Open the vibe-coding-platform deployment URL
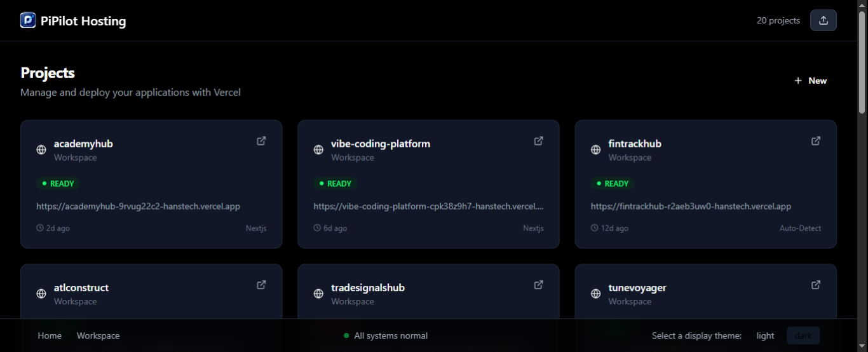Image resolution: width=868 pixels, height=352 pixels. coord(428,206)
